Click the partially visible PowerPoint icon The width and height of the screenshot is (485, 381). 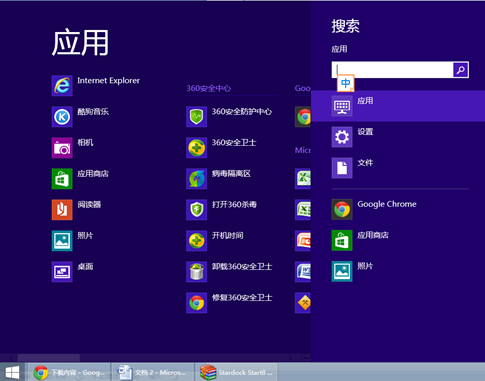303,241
